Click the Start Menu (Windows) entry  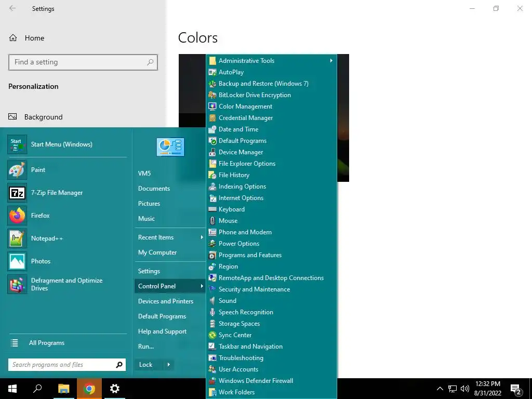[x=67, y=144]
